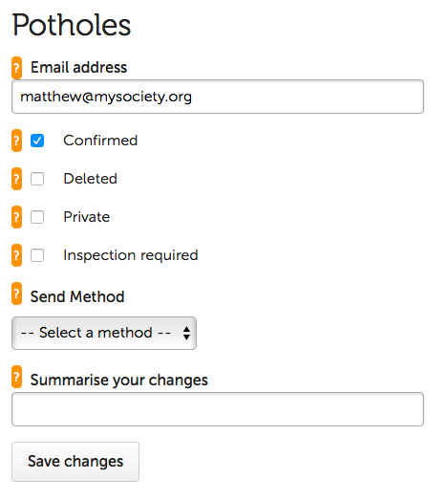The image size is (448, 501).
Task: Open help icon beside Email address
Action: coord(16,68)
